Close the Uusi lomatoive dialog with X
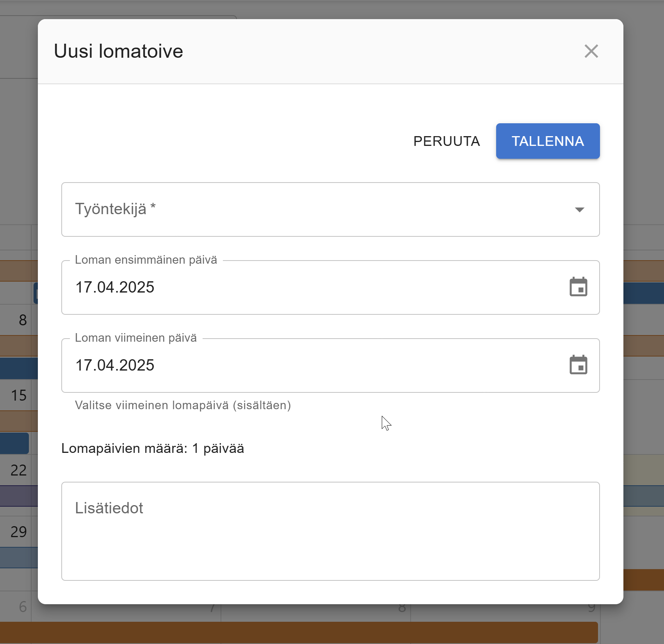This screenshot has width=664, height=644. (x=591, y=51)
